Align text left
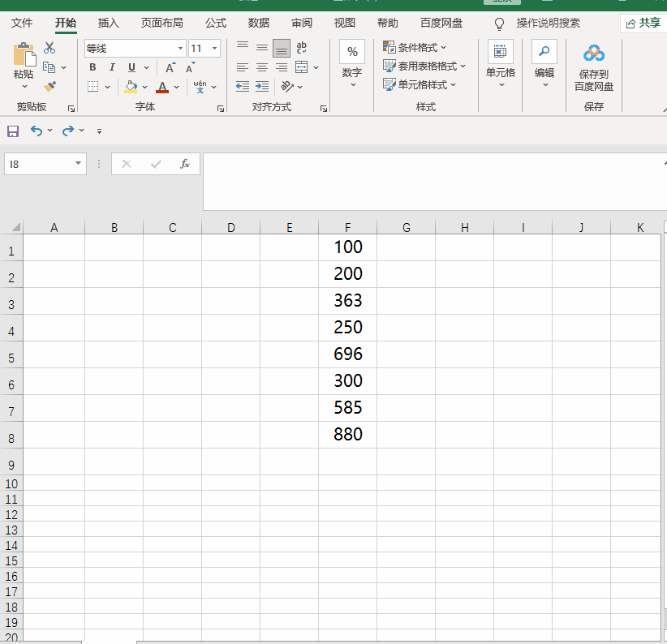The width and height of the screenshot is (667, 644). [243, 67]
